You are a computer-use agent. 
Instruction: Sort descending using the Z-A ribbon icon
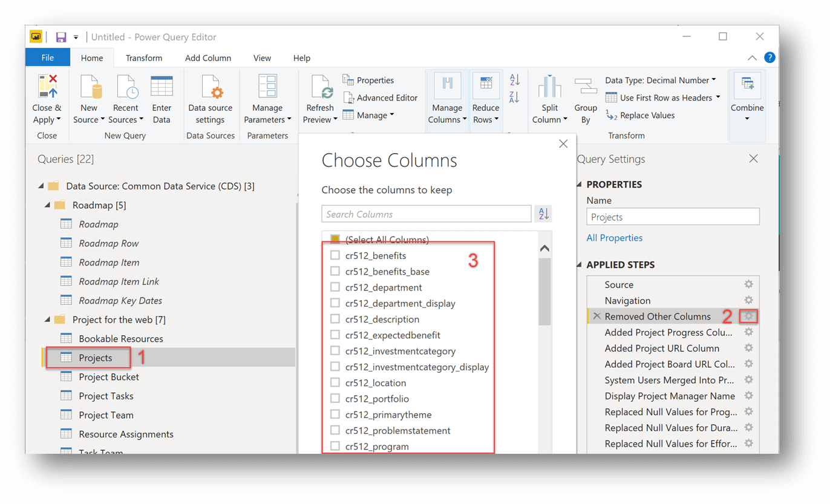[x=515, y=96]
